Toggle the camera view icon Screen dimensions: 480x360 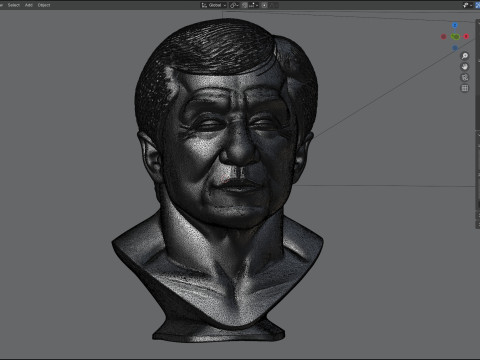(465, 77)
